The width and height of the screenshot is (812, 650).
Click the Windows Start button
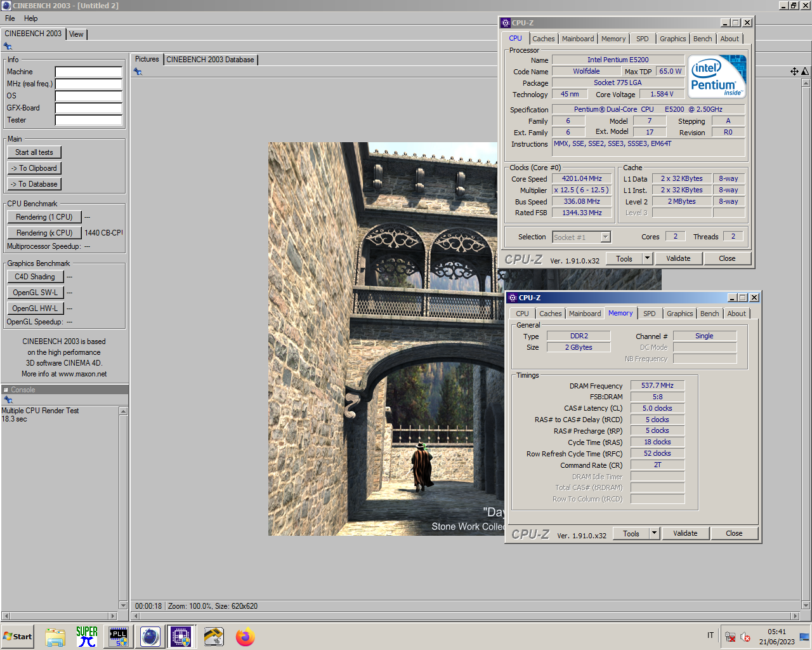point(18,637)
